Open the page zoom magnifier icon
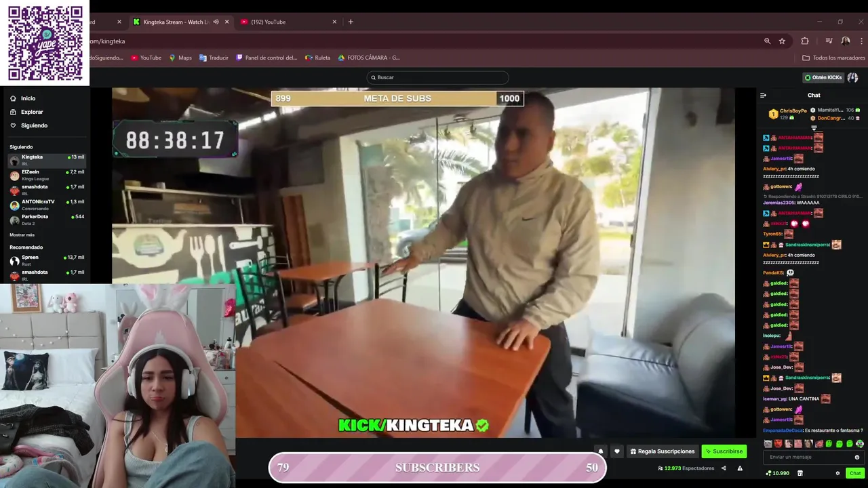Image resolution: width=868 pixels, height=488 pixels. [x=767, y=41]
